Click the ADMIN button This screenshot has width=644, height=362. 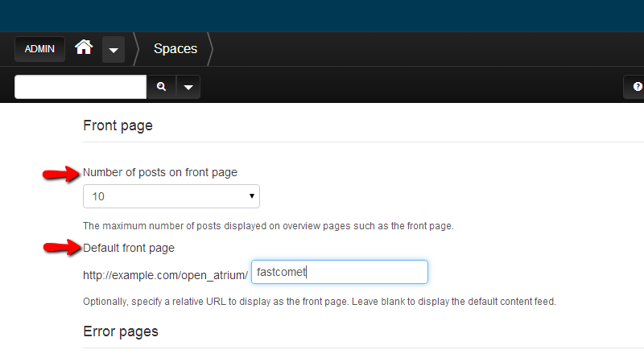[39, 49]
